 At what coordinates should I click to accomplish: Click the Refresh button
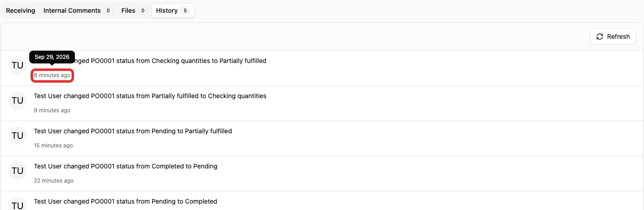coord(613,37)
